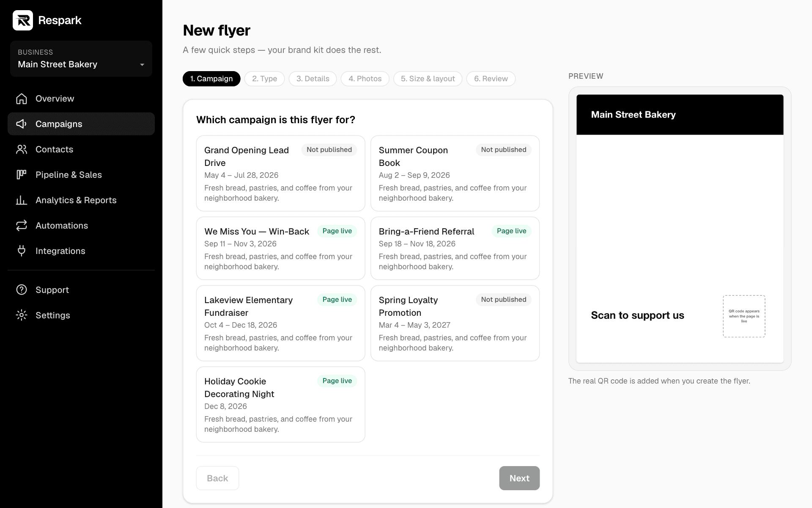
Task: Click the Campaigns megaphone icon
Action: 22,124
